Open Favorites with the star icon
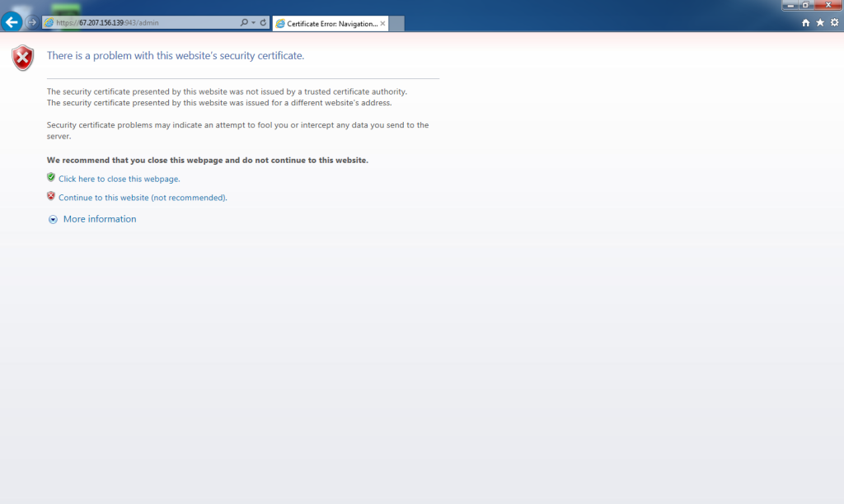 820,22
